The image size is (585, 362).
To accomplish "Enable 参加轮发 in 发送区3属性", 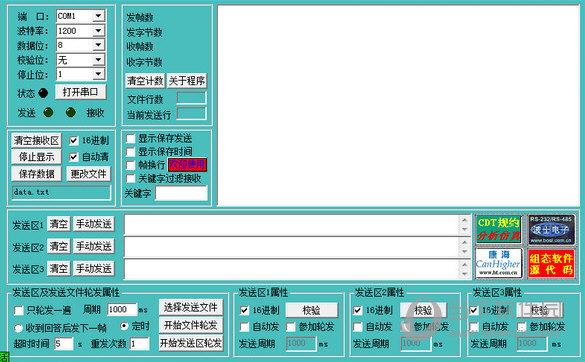I will point(522,327).
